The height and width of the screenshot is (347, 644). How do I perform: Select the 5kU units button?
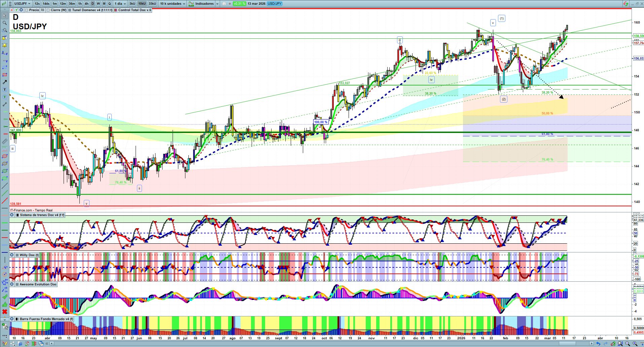pyautogui.click(x=132, y=4)
